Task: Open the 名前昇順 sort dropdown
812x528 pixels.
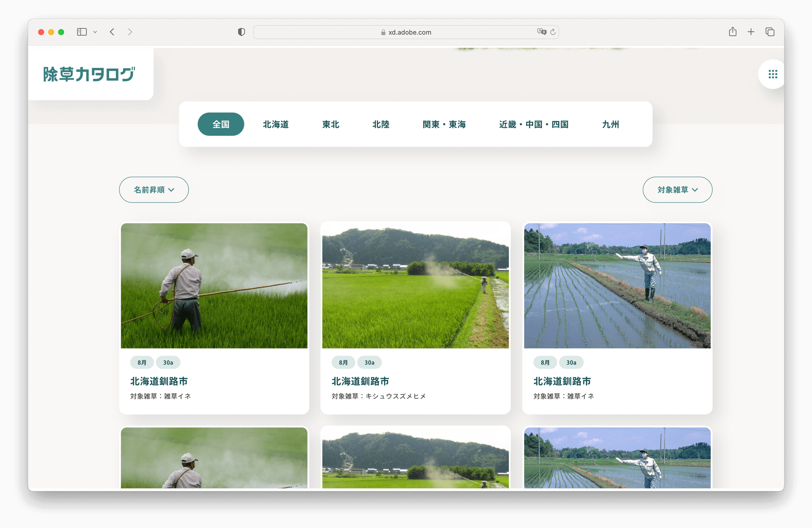Action: pos(154,190)
